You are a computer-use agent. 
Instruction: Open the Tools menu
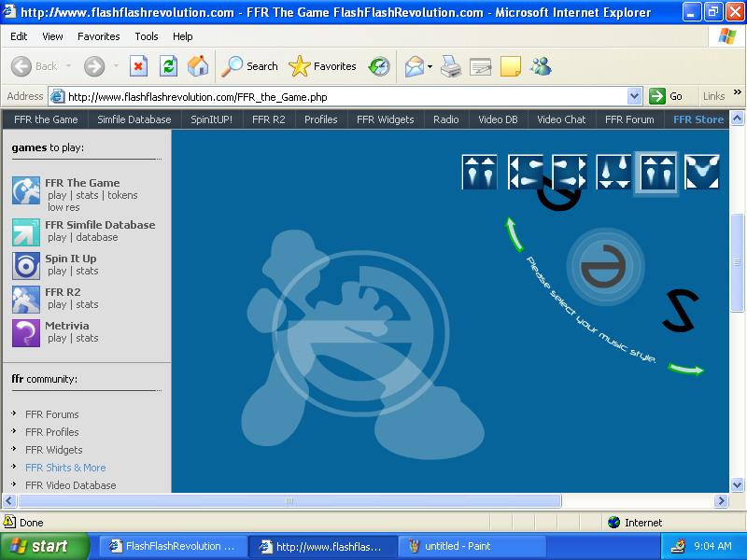tap(147, 36)
